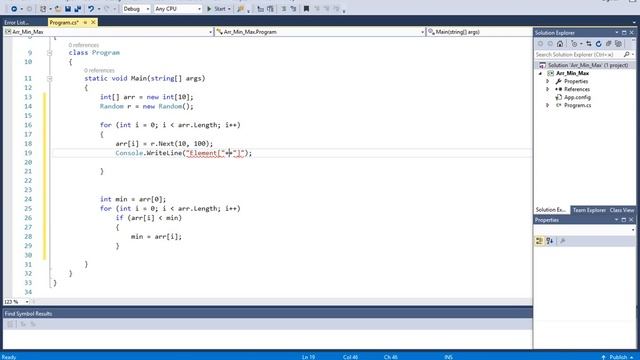Save Program.cs with the Save icon

coord(68,9)
